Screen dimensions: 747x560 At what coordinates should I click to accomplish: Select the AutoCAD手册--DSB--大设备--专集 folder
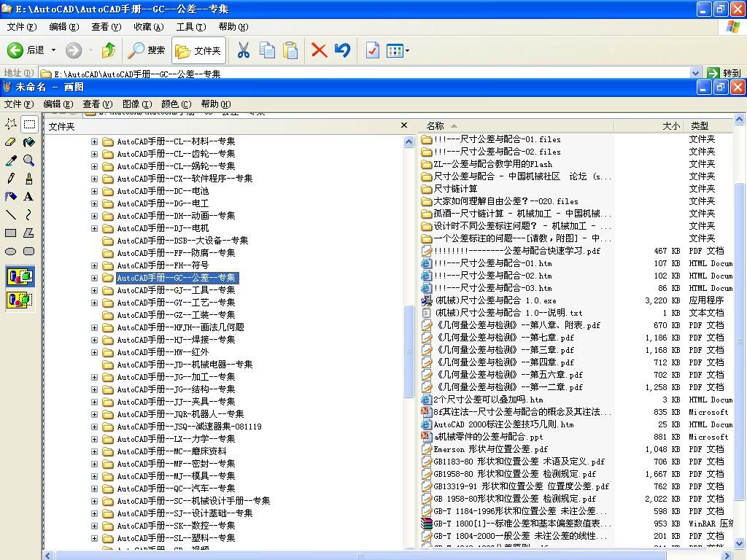click(x=182, y=241)
